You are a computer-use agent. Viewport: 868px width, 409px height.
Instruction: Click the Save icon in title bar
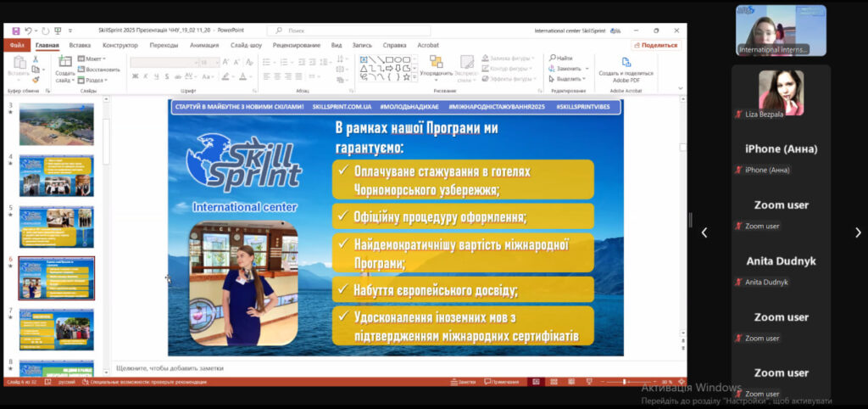16,31
